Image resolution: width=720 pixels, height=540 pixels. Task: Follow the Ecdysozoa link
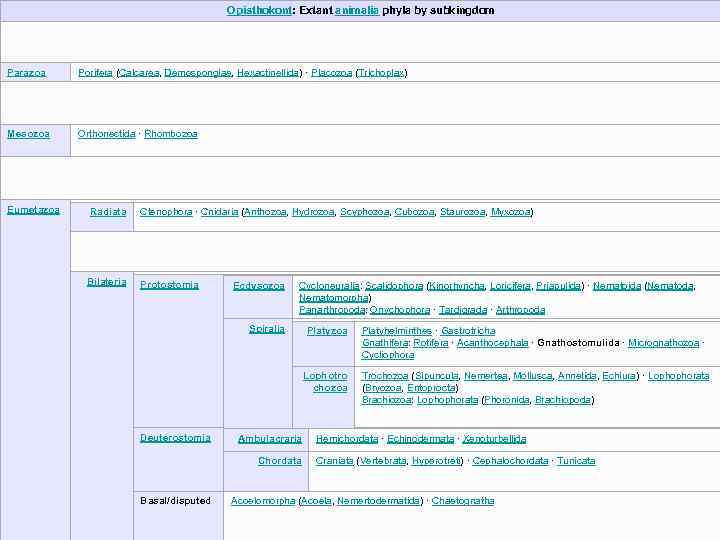pyautogui.click(x=259, y=286)
